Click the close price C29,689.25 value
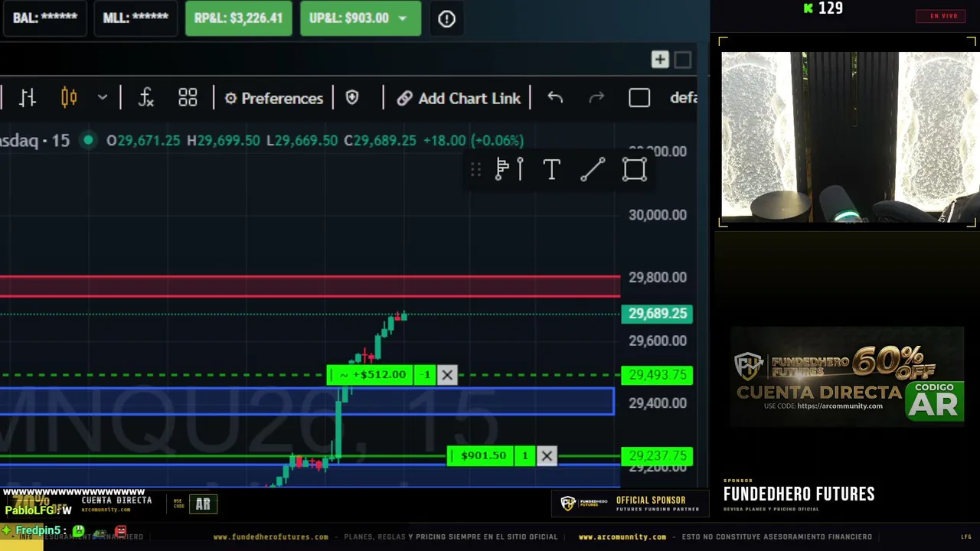 pyautogui.click(x=380, y=141)
